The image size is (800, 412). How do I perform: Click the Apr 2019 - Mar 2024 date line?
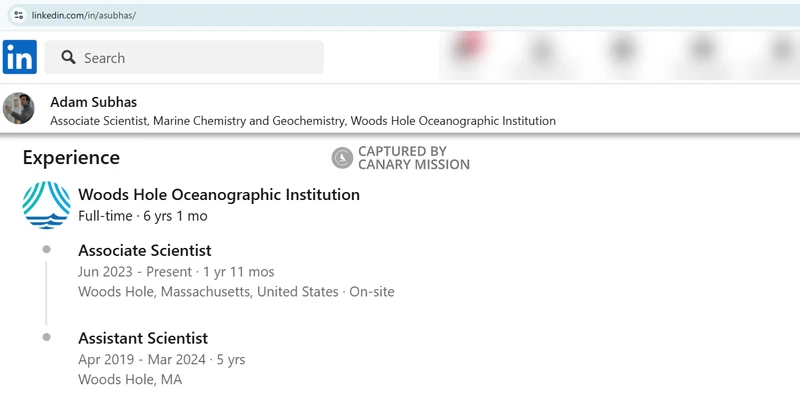pos(162,359)
